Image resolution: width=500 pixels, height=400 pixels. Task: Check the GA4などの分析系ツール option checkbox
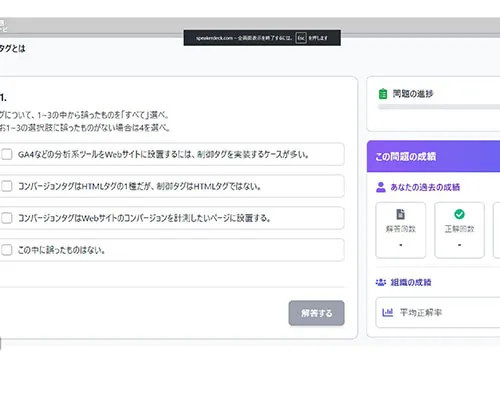click(6, 154)
